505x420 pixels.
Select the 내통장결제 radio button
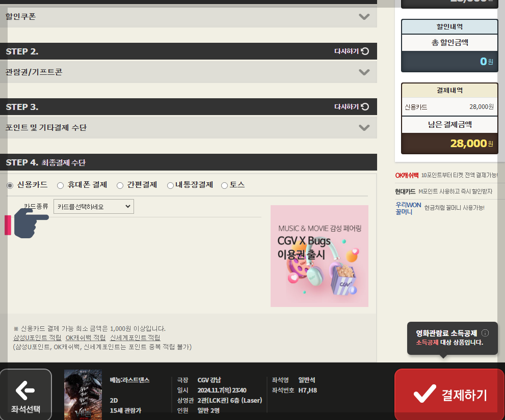coord(170,185)
